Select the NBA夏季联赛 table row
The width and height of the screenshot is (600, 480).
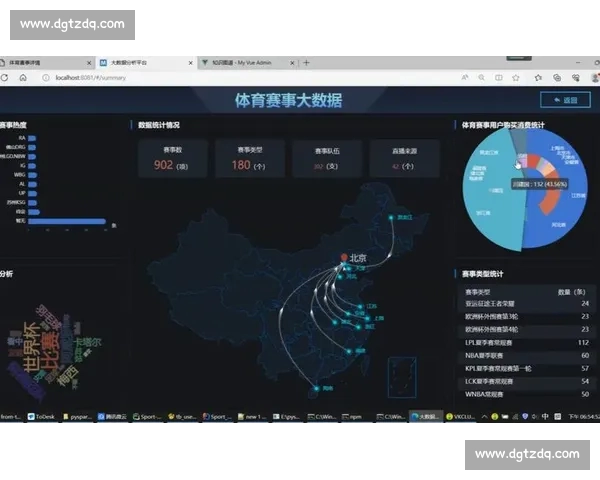coord(527,356)
